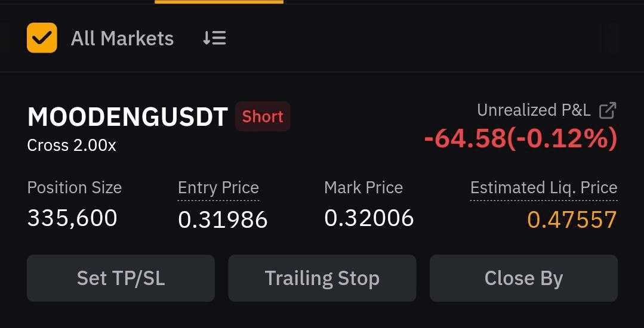Image resolution: width=644 pixels, height=328 pixels.
Task: Open the Trailing Stop button
Action: pyautogui.click(x=322, y=279)
